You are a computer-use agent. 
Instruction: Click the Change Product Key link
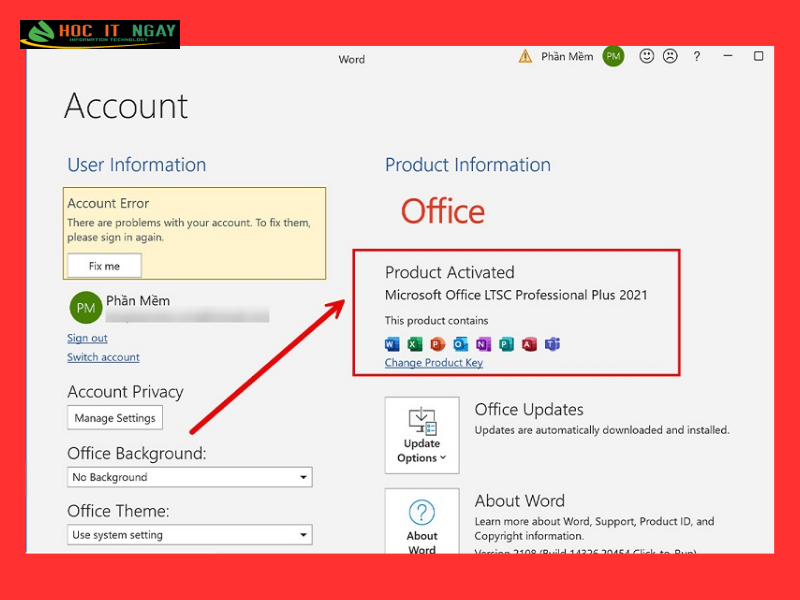(x=434, y=363)
